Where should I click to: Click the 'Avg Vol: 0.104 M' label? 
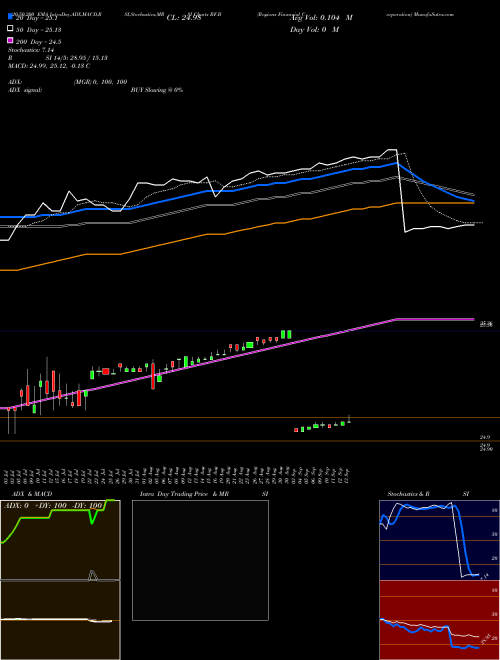tap(321, 18)
